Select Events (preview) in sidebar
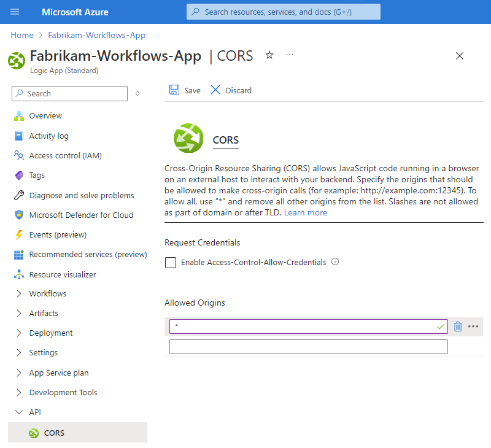 (x=55, y=234)
